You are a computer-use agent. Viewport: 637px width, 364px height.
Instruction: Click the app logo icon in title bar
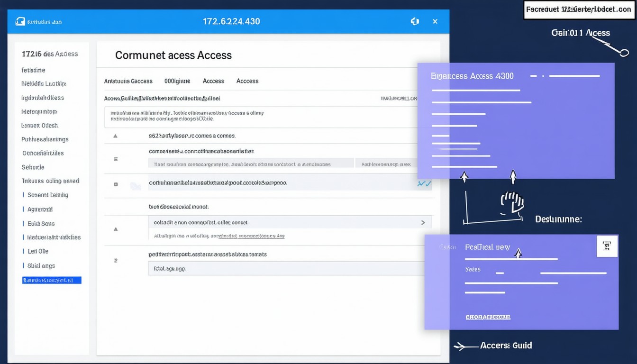pyautogui.click(x=20, y=21)
